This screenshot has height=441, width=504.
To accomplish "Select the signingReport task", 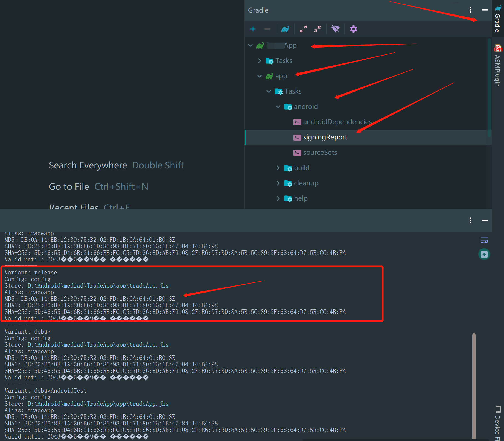I will click(325, 137).
